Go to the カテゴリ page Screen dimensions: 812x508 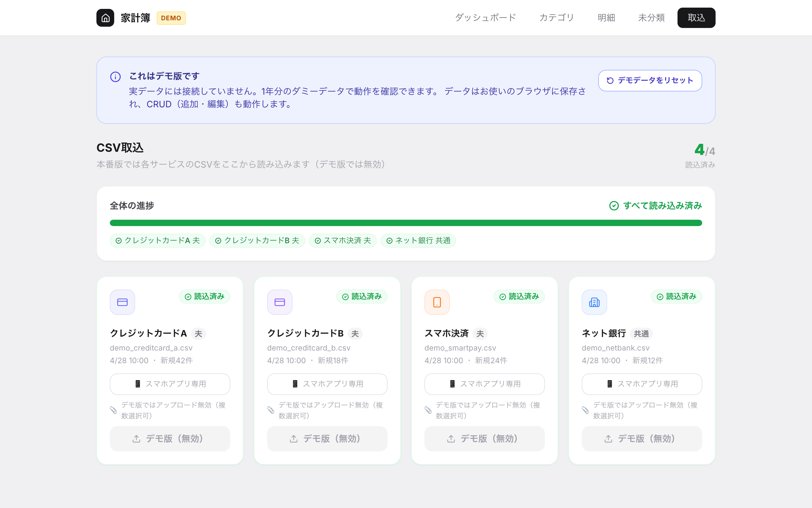(557, 18)
